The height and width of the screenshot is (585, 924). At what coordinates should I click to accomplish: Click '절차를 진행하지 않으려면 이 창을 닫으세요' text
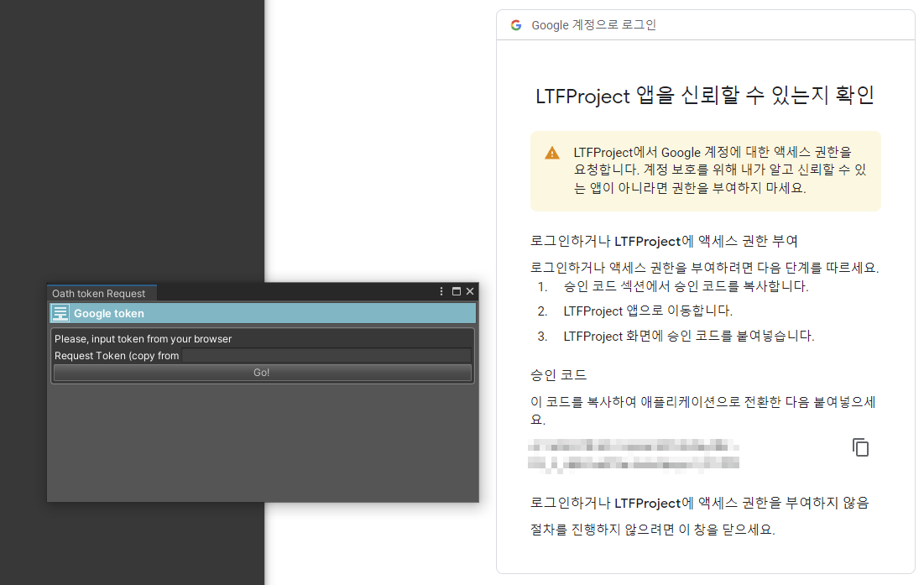(x=652, y=530)
